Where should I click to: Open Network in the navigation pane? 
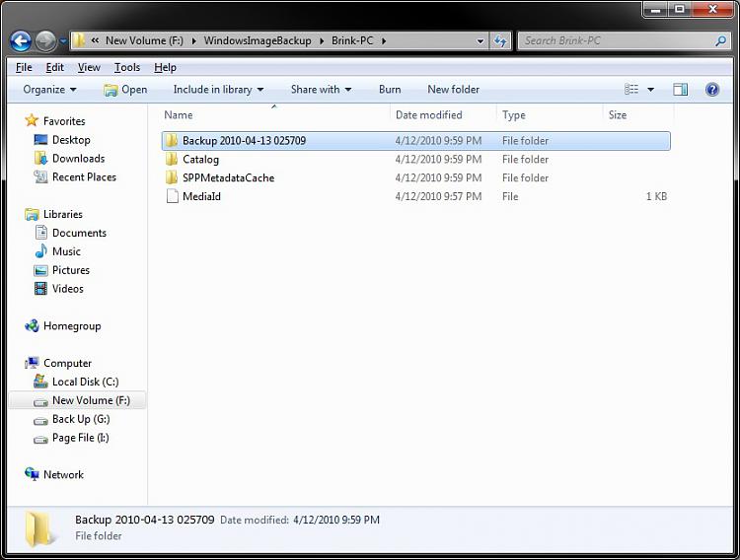click(x=63, y=474)
